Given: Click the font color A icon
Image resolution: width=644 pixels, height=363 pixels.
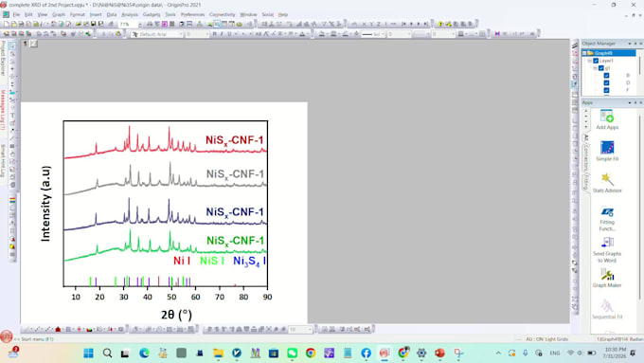Looking at the screenshot, I should pyautogui.click(x=303, y=34).
